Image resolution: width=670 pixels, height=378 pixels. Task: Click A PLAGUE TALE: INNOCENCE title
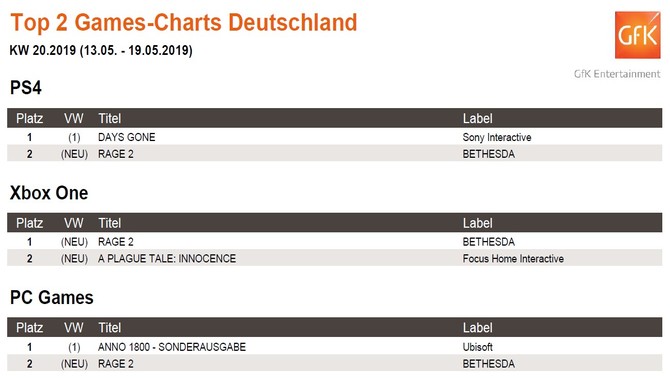[167, 258]
